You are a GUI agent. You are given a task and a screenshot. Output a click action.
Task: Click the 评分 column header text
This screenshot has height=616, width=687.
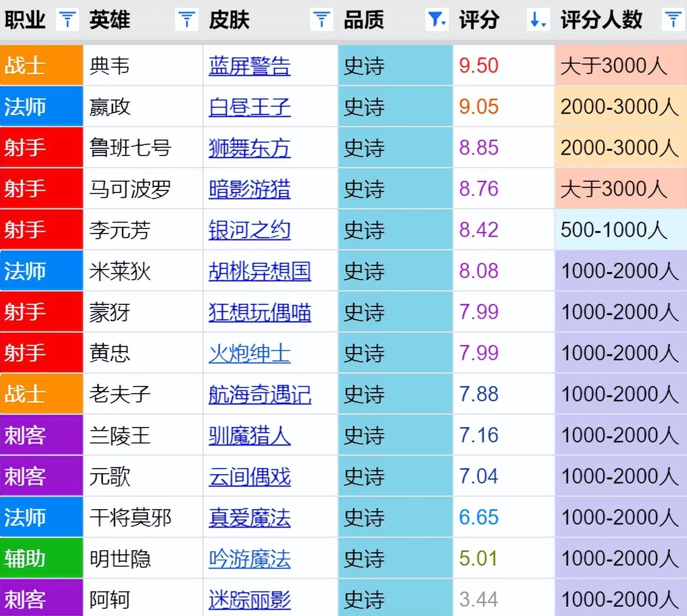pyautogui.click(x=479, y=20)
